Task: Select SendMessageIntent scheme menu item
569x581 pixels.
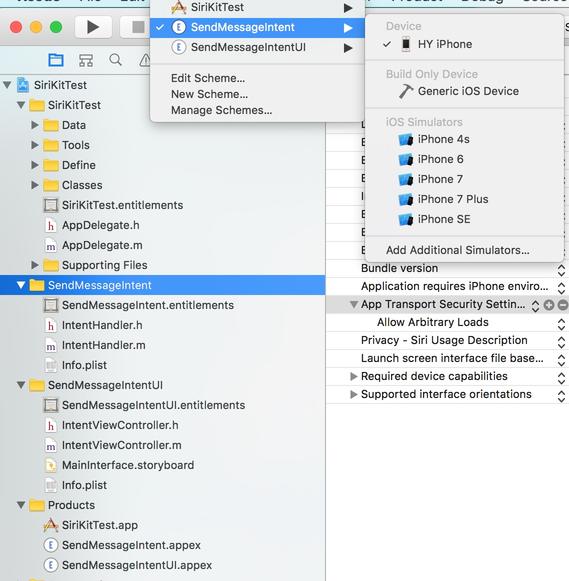Action: (x=257, y=27)
